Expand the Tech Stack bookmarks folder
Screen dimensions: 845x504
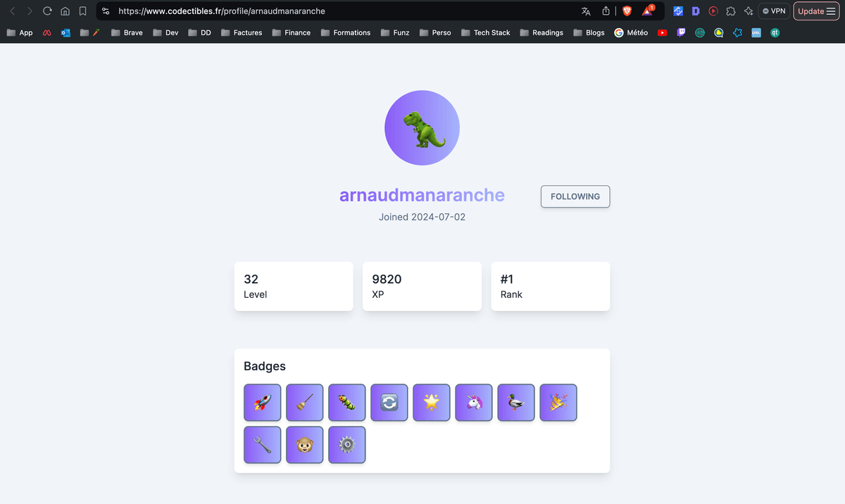pyautogui.click(x=485, y=32)
